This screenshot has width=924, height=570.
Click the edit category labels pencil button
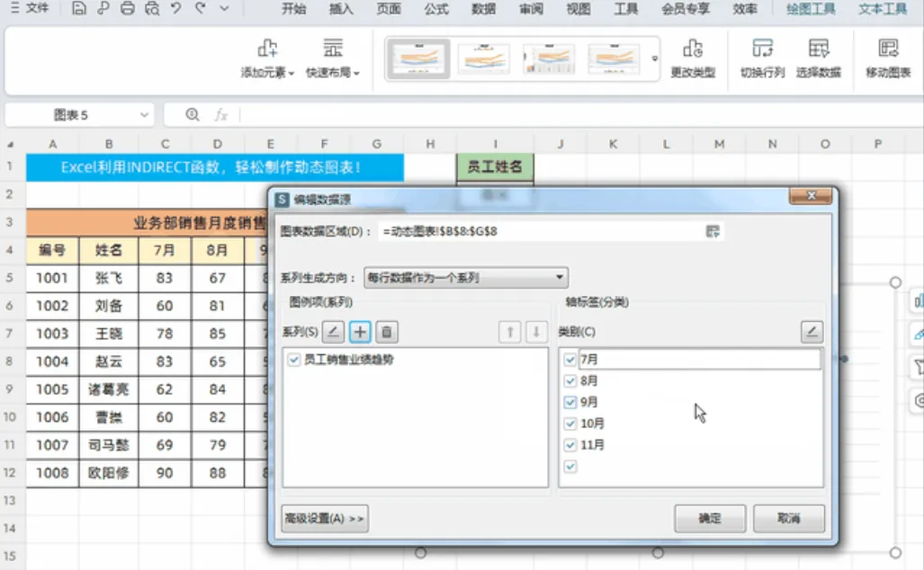coord(812,332)
